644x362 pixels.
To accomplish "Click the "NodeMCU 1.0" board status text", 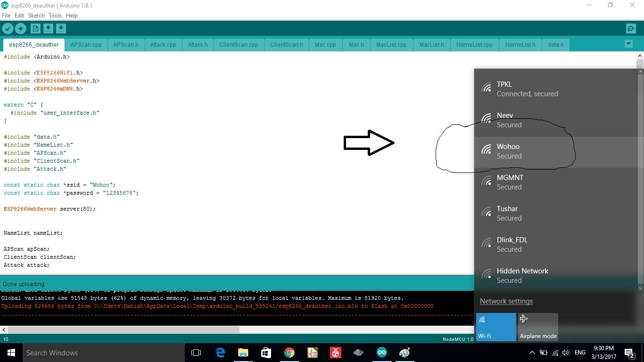I will (x=458, y=339).
